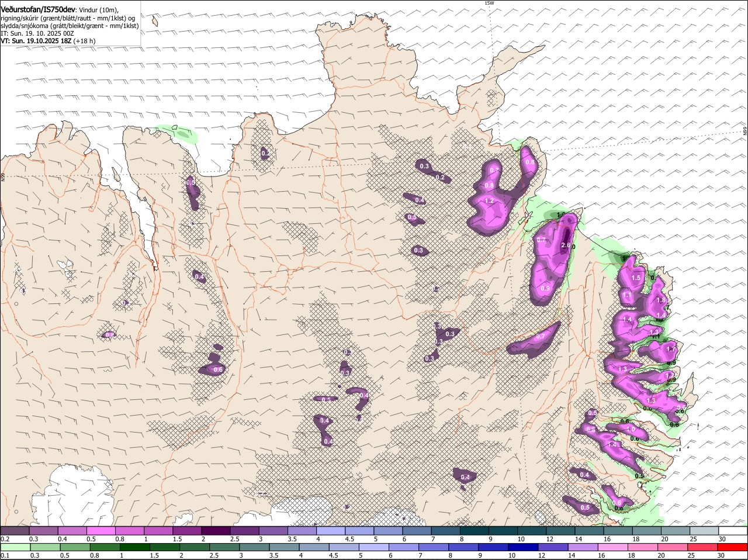Screen dimensions: 748x560
Task: Pick top legend lavender swatch between 4 and 4.5
Action: coord(331,531)
